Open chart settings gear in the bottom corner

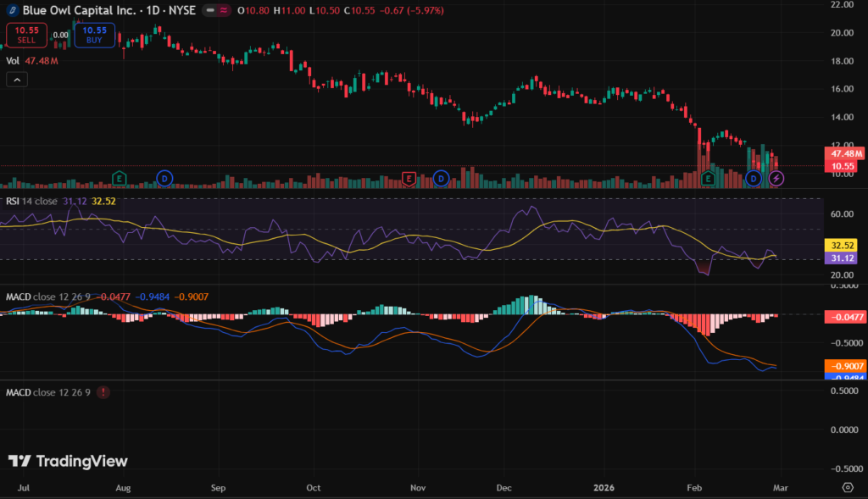(x=847, y=487)
